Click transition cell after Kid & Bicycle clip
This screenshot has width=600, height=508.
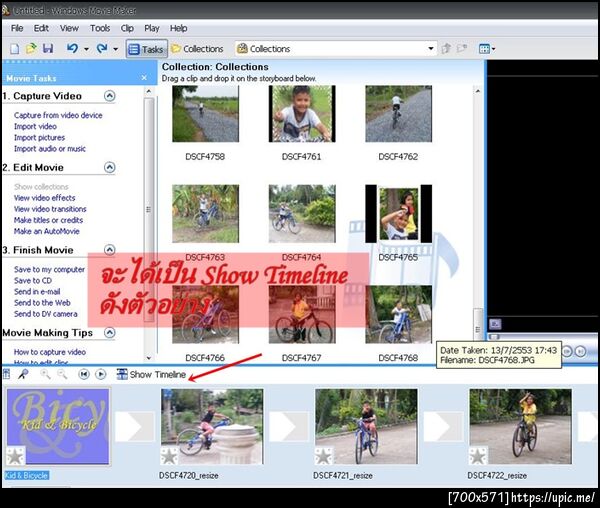(x=134, y=427)
